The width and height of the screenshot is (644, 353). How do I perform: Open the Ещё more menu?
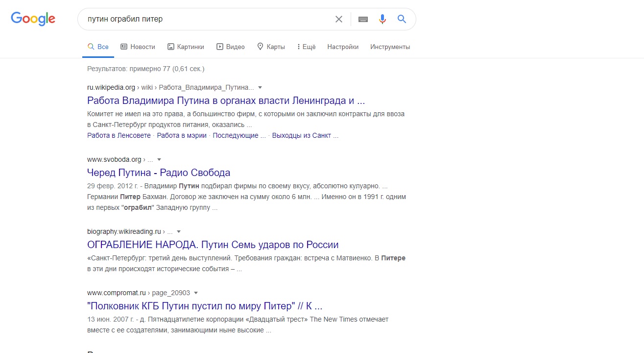click(x=306, y=47)
